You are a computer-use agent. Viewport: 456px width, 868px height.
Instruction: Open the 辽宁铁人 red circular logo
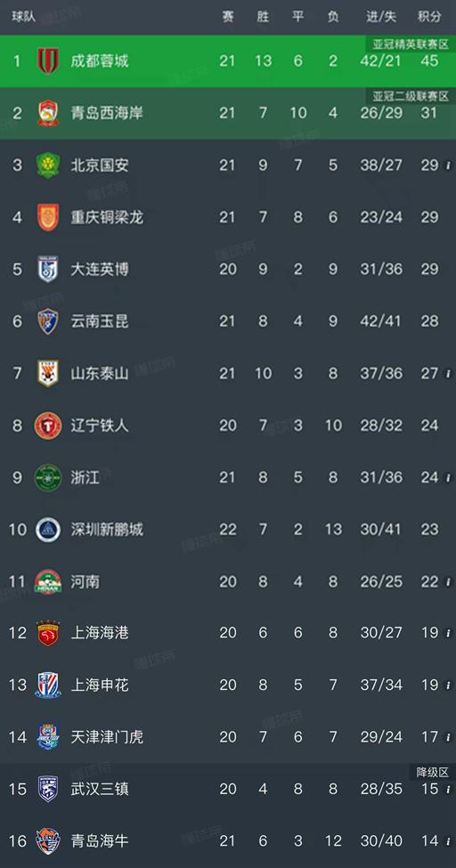point(48,426)
